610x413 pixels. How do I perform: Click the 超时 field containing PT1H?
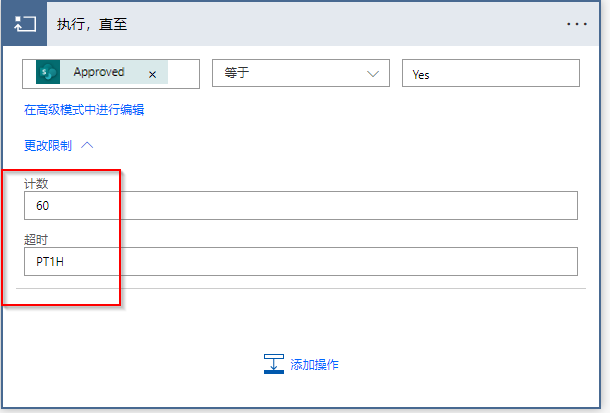pyautogui.click(x=301, y=261)
